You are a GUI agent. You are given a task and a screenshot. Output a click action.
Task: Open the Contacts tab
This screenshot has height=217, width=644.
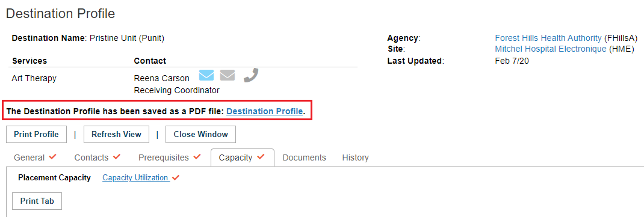pos(98,157)
